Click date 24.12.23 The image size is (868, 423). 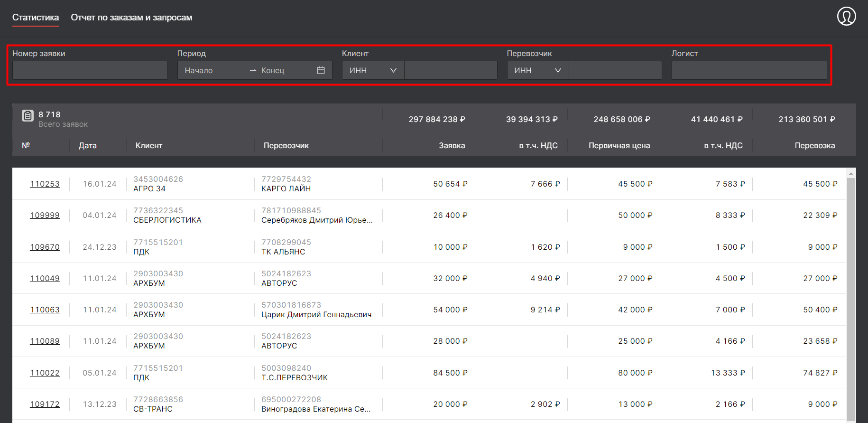tap(100, 247)
